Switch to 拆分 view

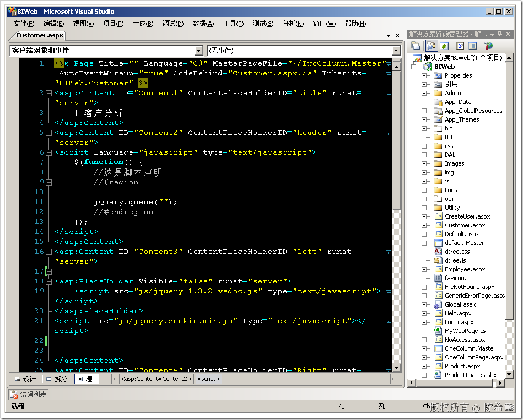click(57, 379)
